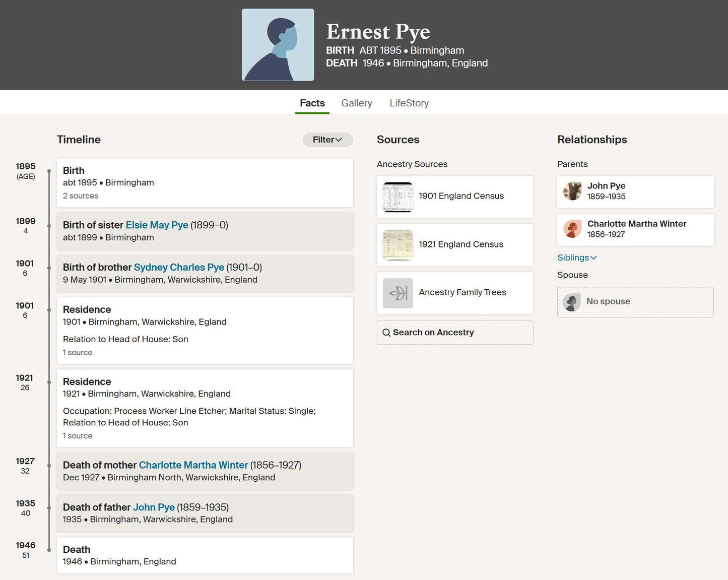This screenshot has width=728, height=580.
Task: Follow the Charlotte Martha Winter link in timeline
Action: (193, 465)
